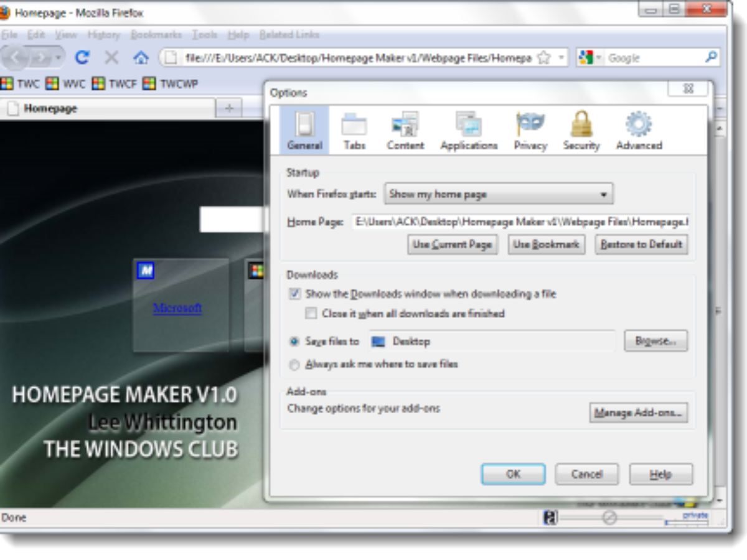Open TWCWP bookmark in bookmarks toolbar

[x=171, y=83]
